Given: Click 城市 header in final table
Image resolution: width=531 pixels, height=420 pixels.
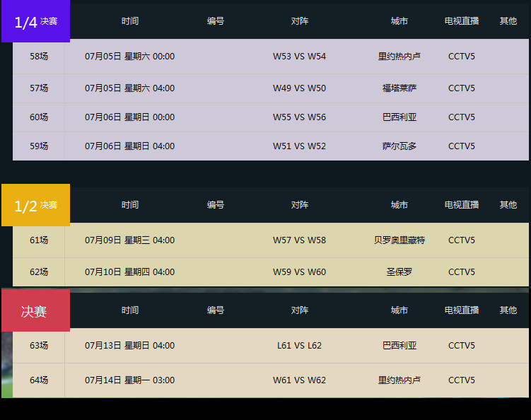Looking at the screenshot, I should (399, 310).
